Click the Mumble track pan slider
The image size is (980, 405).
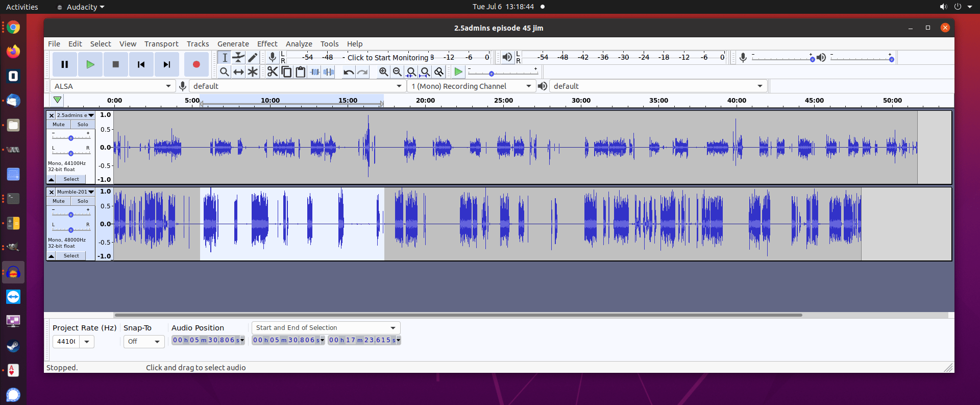(71, 230)
